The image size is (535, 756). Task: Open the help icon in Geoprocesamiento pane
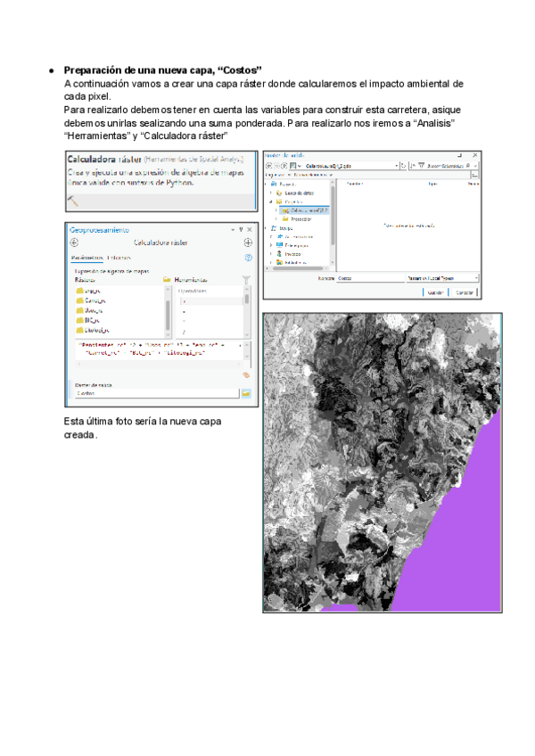(x=249, y=258)
